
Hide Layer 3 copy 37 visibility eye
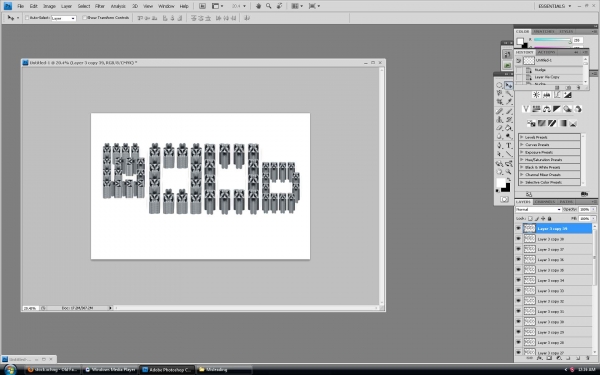[x=518, y=249]
